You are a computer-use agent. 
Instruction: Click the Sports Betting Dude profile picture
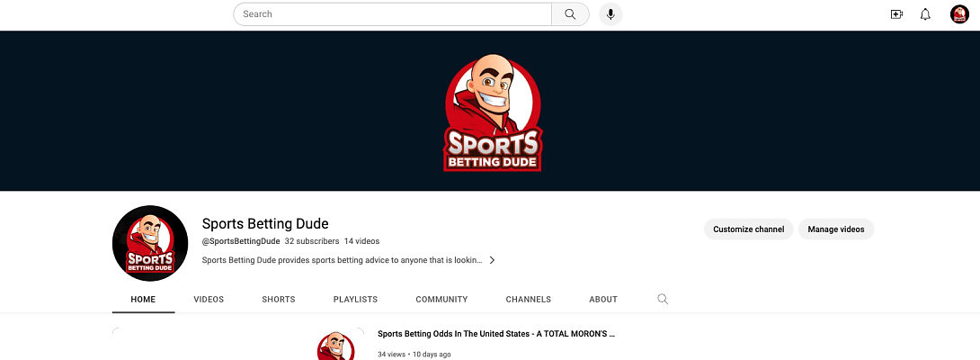click(x=149, y=244)
